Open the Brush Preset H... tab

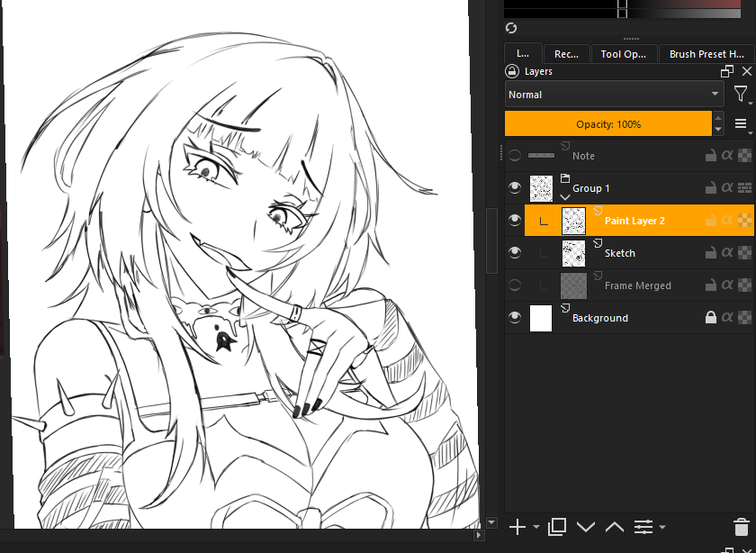tap(706, 54)
